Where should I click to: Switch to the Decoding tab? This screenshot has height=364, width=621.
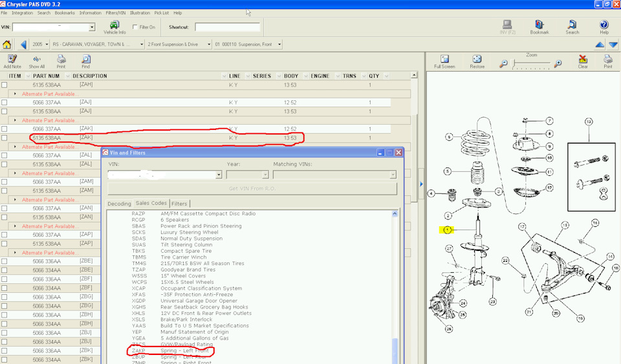[x=119, y=204]
